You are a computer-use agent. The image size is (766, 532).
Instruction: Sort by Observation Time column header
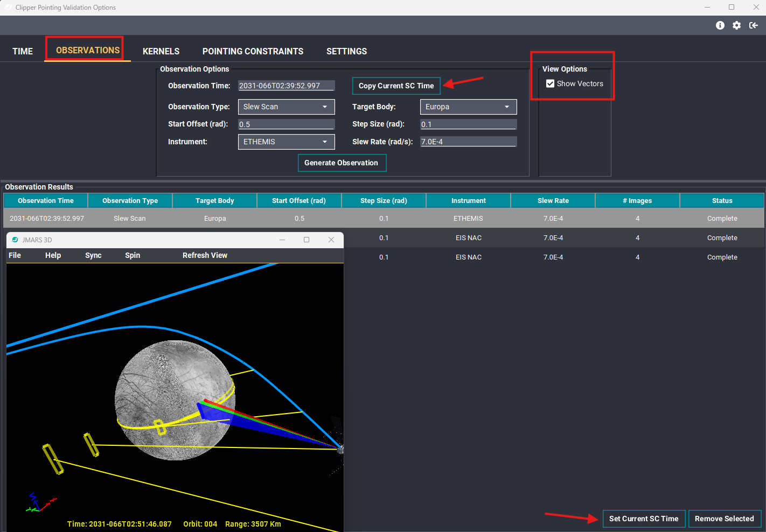tap(46, 201)
